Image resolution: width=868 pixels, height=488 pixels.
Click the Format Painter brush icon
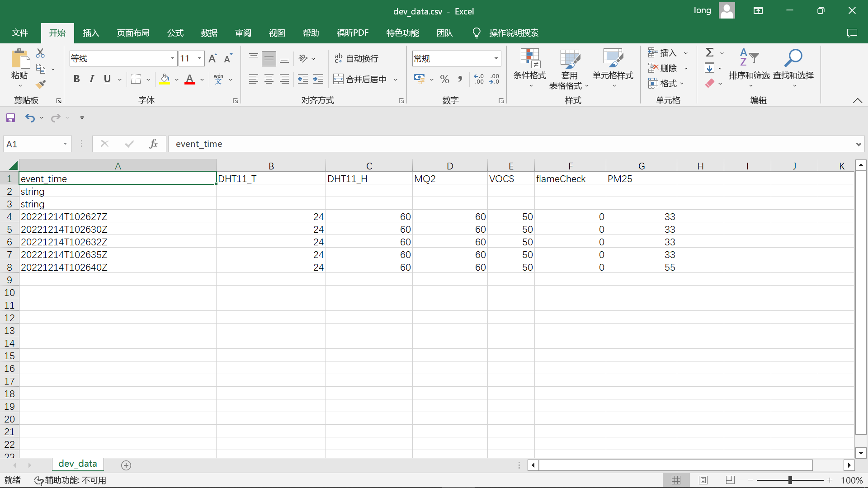(x=41, y=84)
